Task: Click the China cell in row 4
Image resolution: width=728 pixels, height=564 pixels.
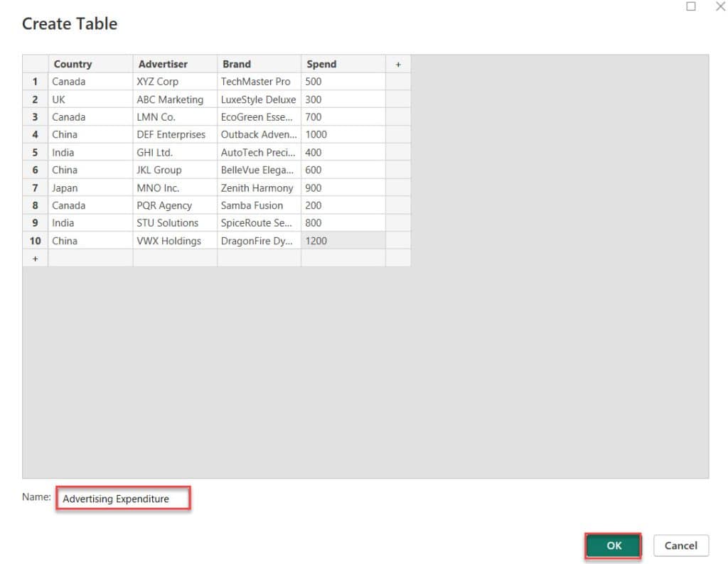Action: coord(90,134)
